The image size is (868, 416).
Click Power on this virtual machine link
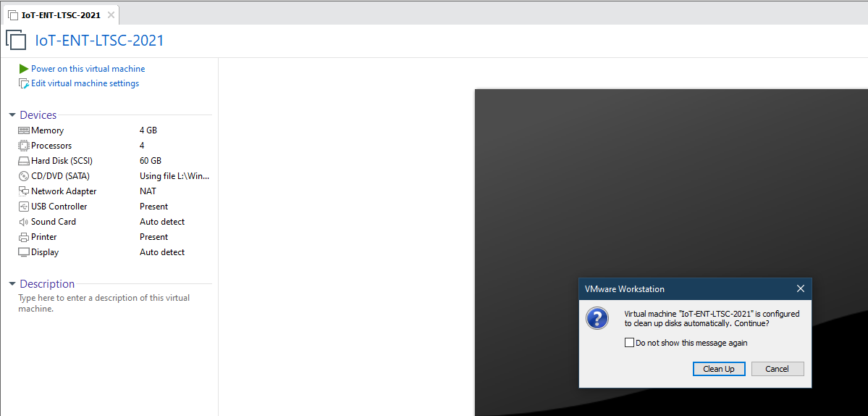pos(88,69)
